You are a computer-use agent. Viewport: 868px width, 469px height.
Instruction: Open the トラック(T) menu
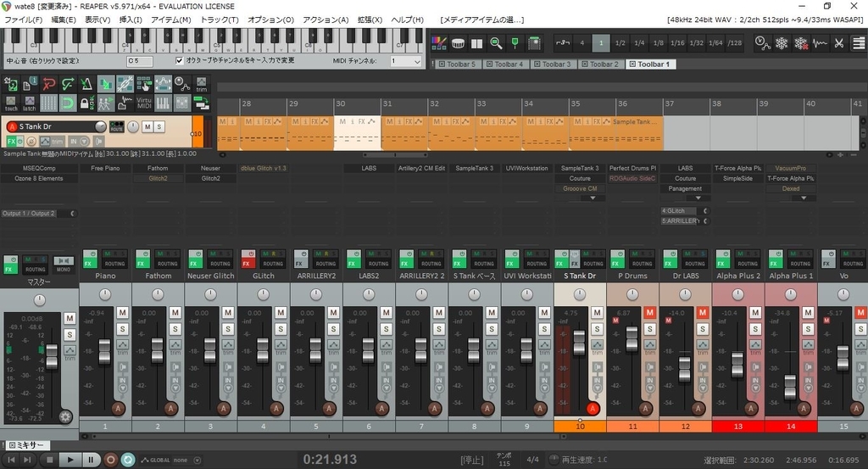219,20
